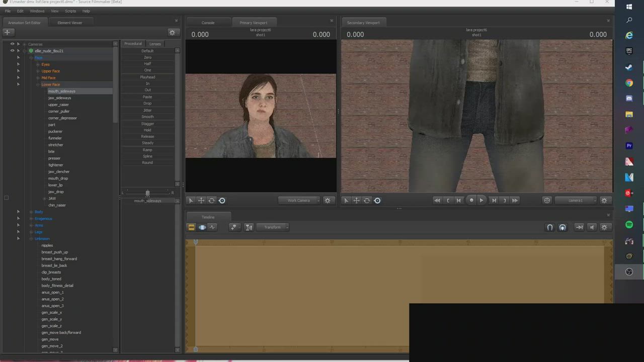The width and height of the screenshot is (644, 362).
Task: Toggle the selection arrow for Eyes row
Action: point(19,64)
